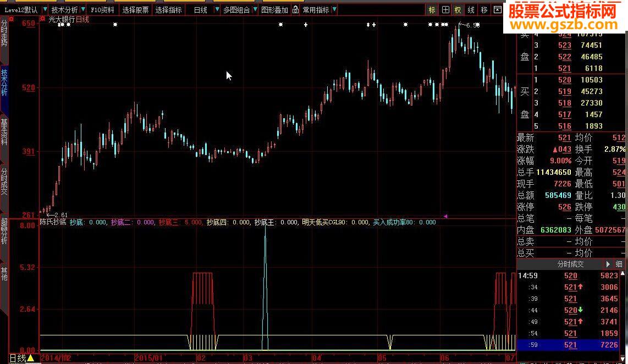Click the 细 detail button

click(619, 264)
